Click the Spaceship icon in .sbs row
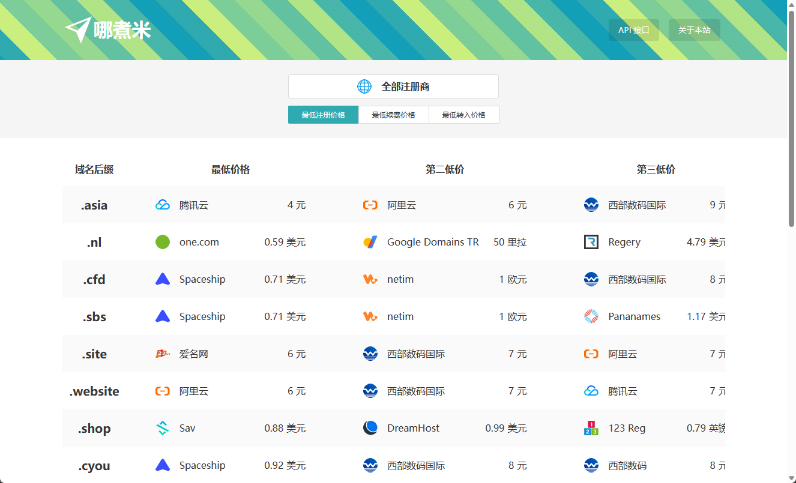Image resolution: width=796 pixels, height=483 pixels. tap(162, 316)
